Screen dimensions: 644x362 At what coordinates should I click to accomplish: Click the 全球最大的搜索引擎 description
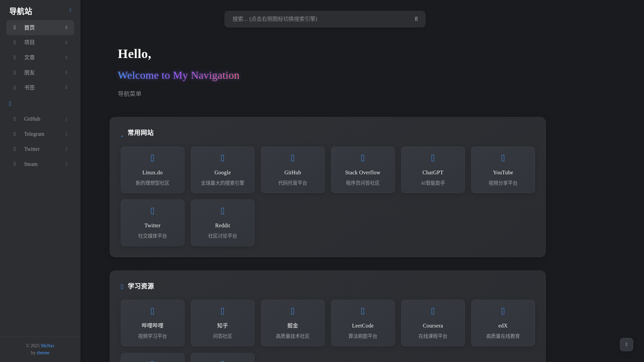tap(223, 183)
